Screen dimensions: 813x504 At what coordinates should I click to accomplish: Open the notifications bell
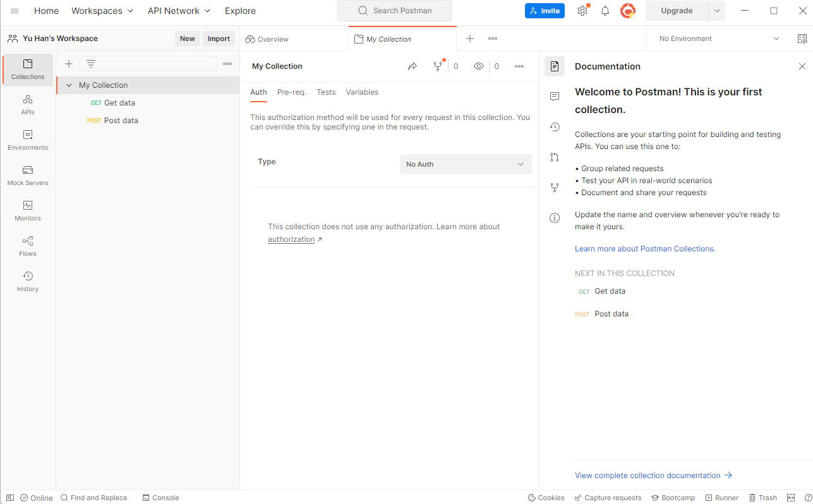tap(605, 11)
